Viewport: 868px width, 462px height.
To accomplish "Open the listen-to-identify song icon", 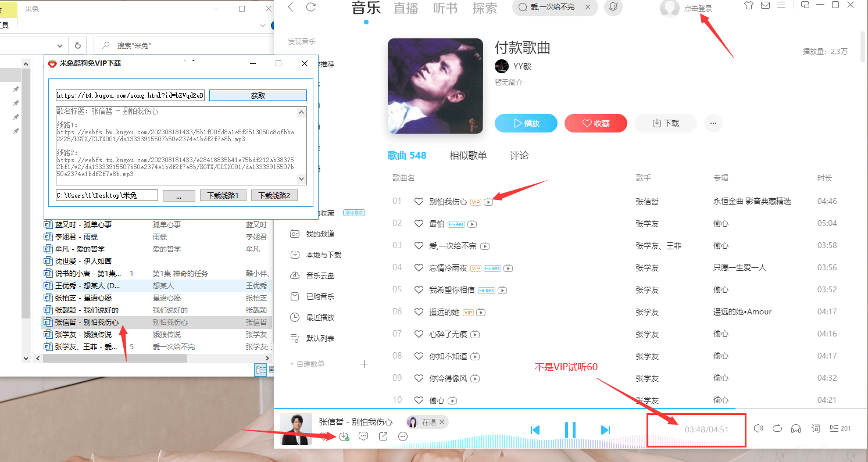I will click(613, 7).
